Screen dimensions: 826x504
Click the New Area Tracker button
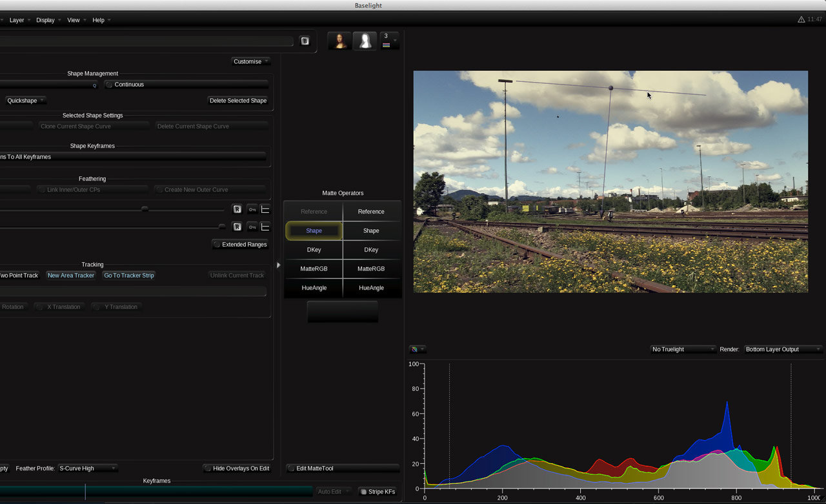[x=70, y=276]
